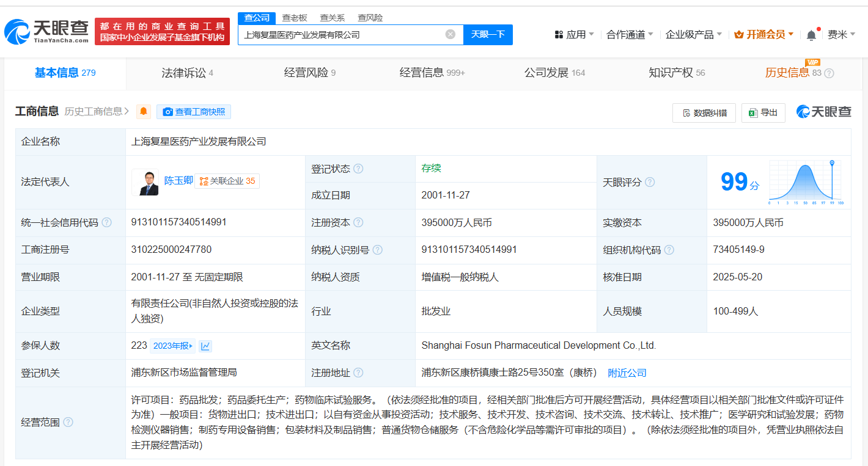Click the notification bell in top navigation

click(811, 34)
